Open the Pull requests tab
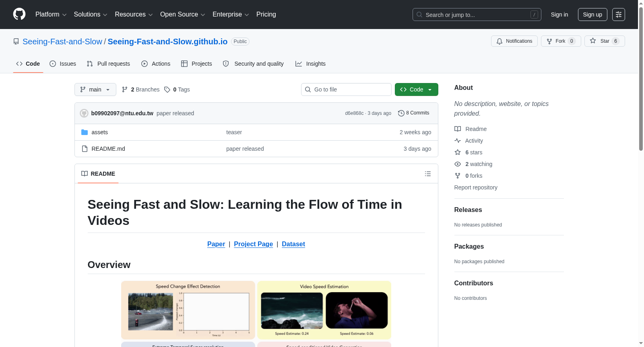 [108, 64]
